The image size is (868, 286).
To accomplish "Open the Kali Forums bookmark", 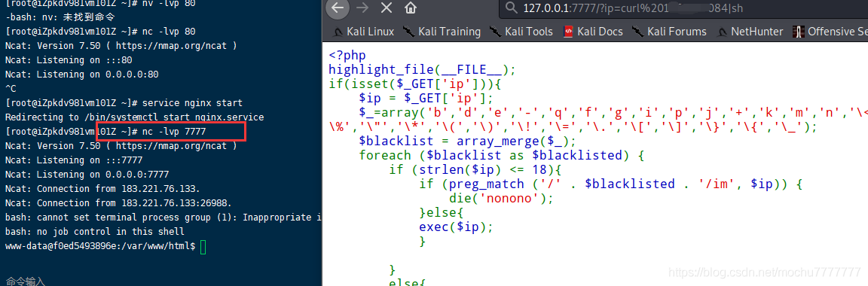I will click(669, 32).
